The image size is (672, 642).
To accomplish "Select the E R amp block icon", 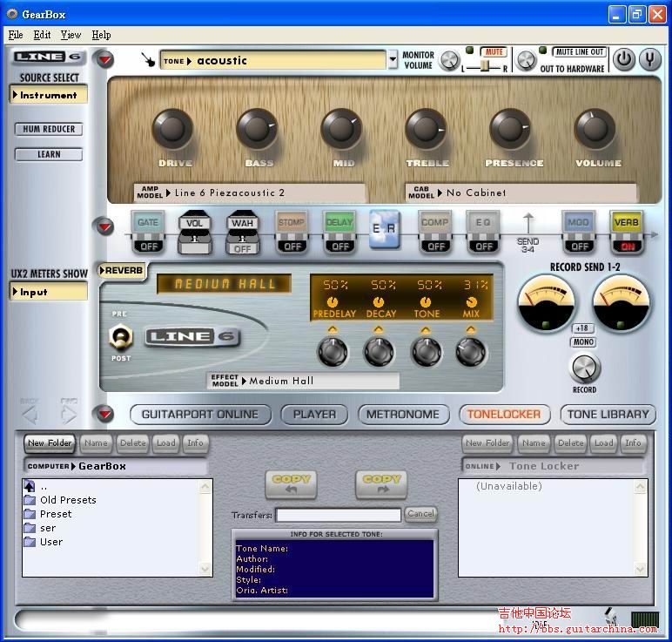I will tap(385, 229).
